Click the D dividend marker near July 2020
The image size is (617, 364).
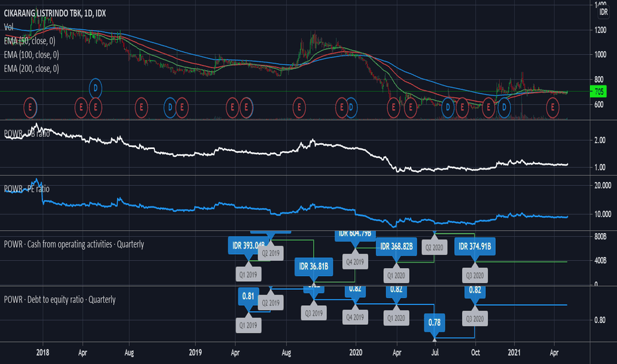pos(448,107)
